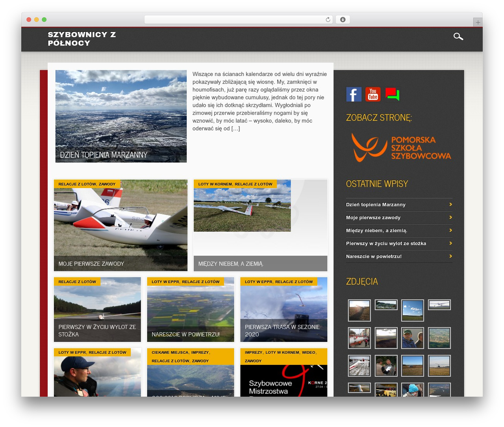Open Szybowcowe Mistrzostwa post card

coord(283,372)
